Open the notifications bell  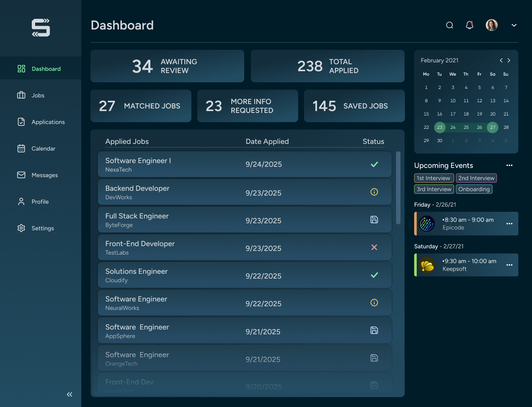[470, 25]
